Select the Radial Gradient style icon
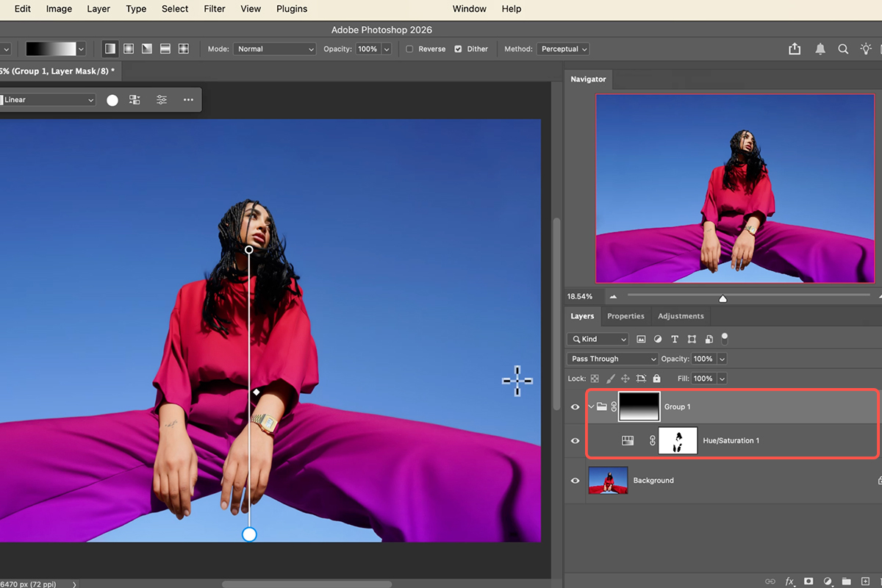 tap(129, 49)
